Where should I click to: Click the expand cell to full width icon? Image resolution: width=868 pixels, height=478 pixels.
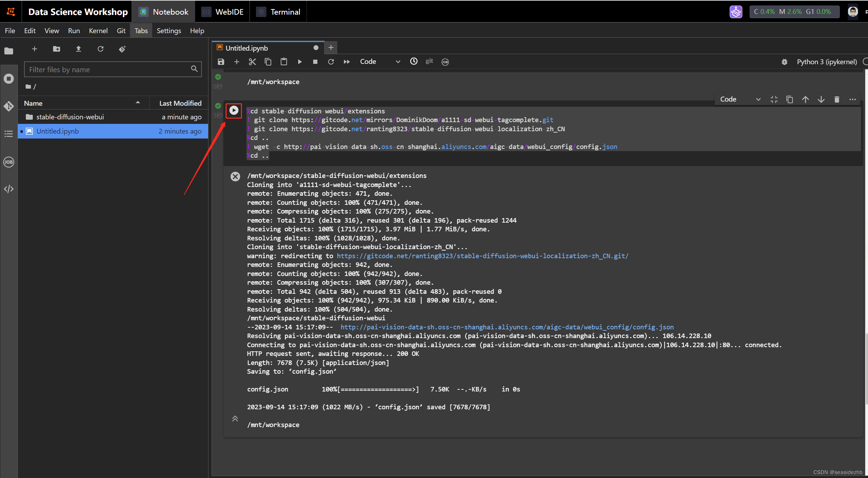774,99
